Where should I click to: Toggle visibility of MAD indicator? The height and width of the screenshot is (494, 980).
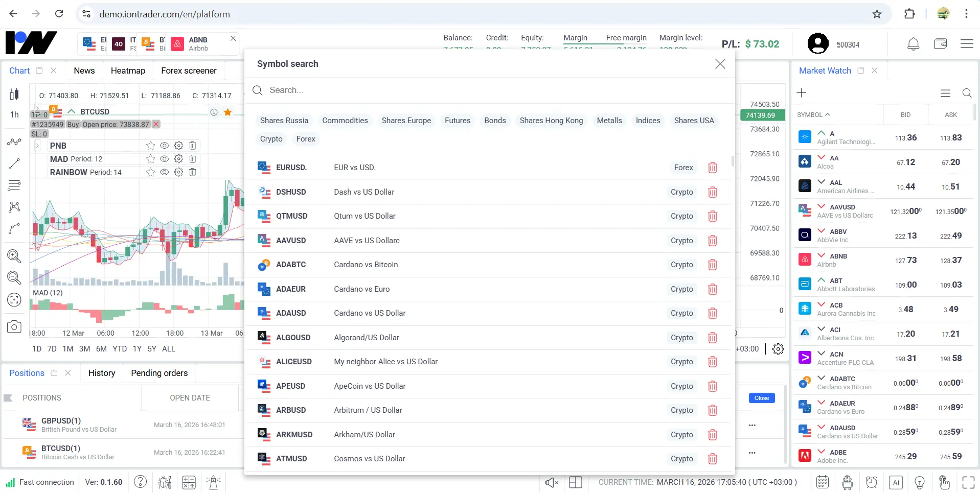click(x=164, y=159)
